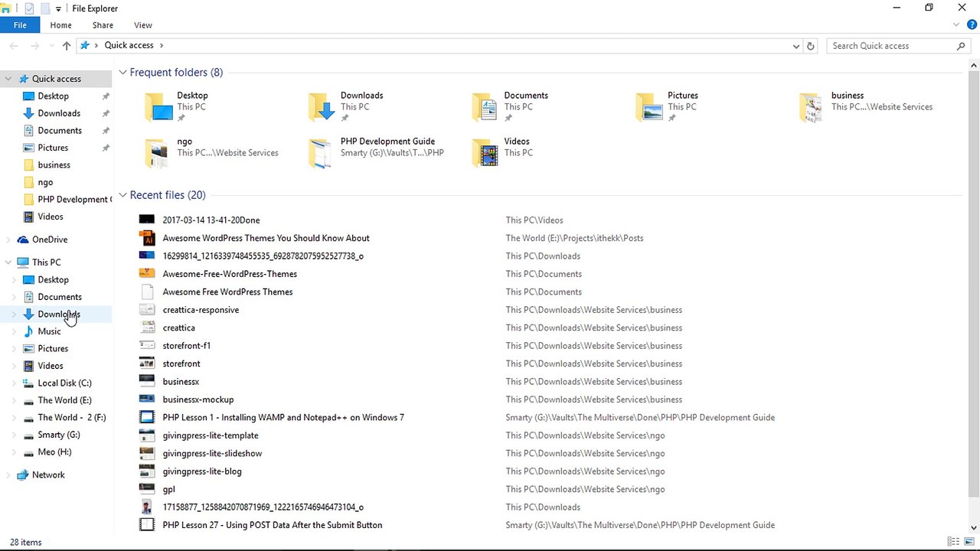Click the Up one level arrow
The image size is (980, 551).
click(x=67, y=46)
